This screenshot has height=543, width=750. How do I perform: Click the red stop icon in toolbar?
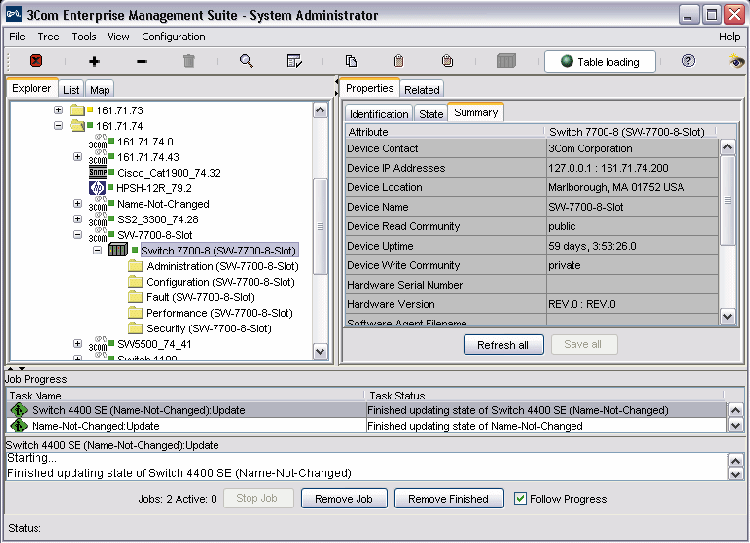click(x=36, y=61)
